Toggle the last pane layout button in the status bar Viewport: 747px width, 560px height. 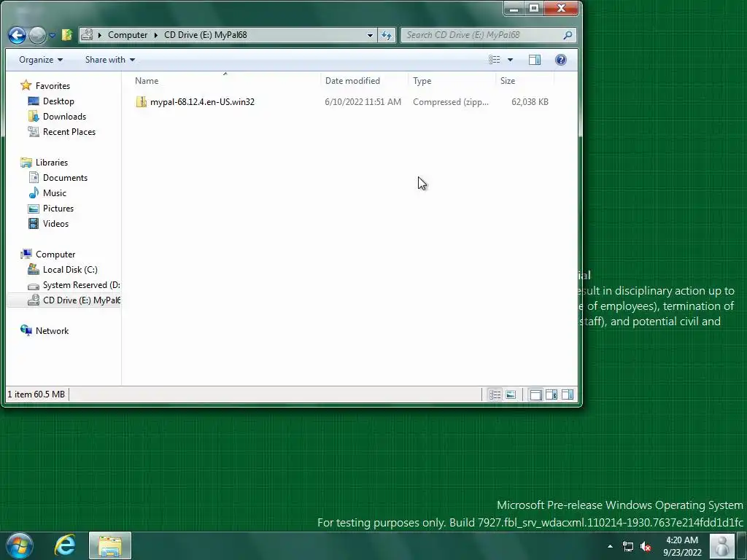pos(568,394)
